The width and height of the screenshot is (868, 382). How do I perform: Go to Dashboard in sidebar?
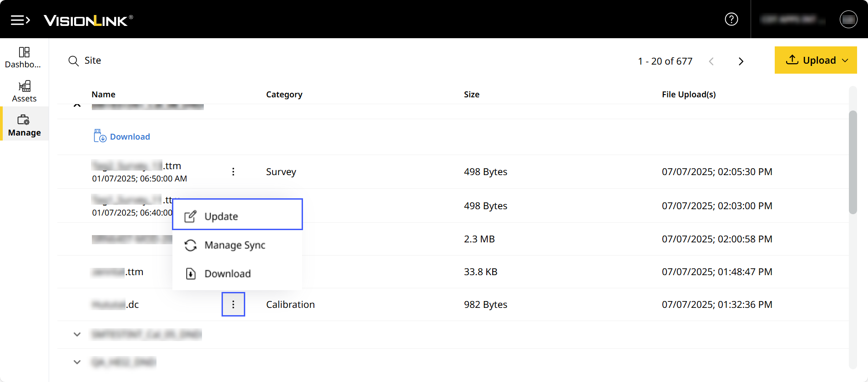tap(24, 57)
